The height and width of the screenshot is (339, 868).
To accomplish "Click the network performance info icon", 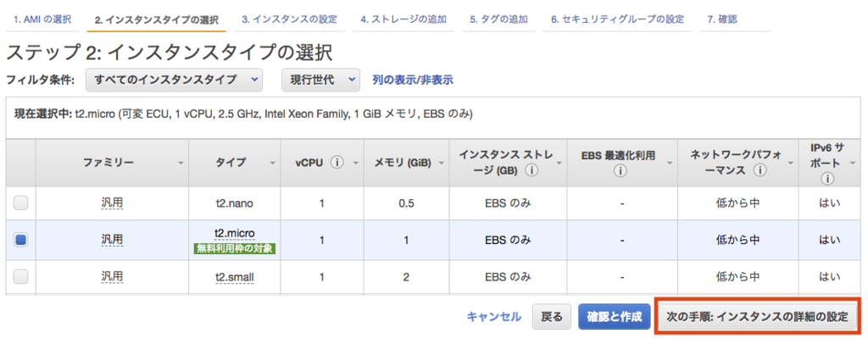I will [x=760, y=169].
